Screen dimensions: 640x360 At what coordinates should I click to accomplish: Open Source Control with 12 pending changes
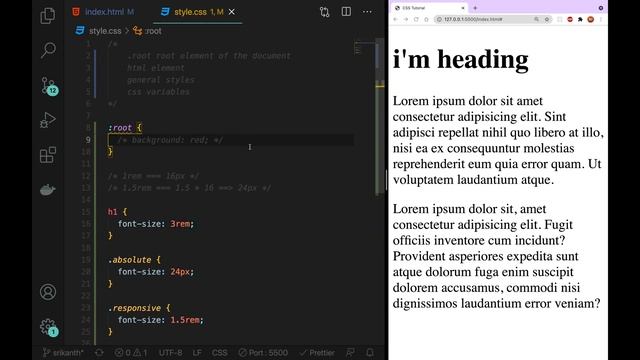coord(49,86)
